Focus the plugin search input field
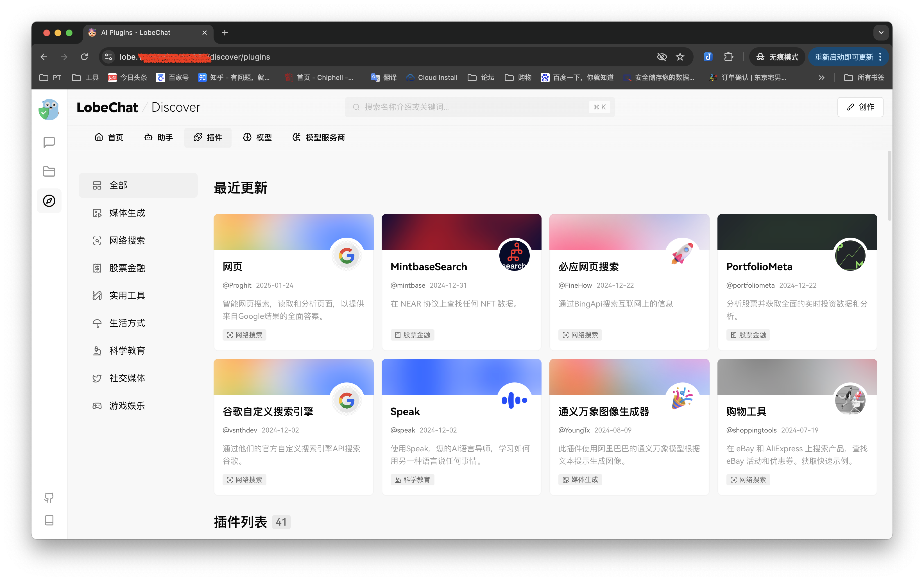 pos(480,107)
